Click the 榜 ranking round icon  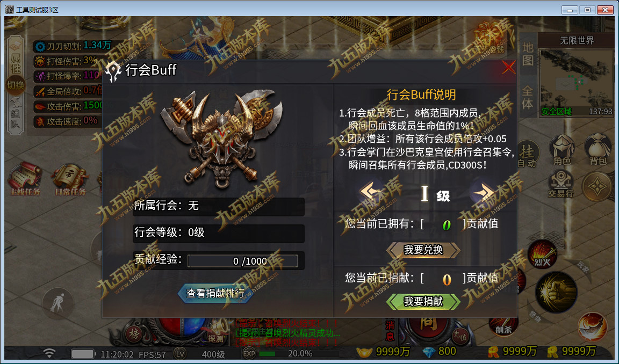coord(133,334)
